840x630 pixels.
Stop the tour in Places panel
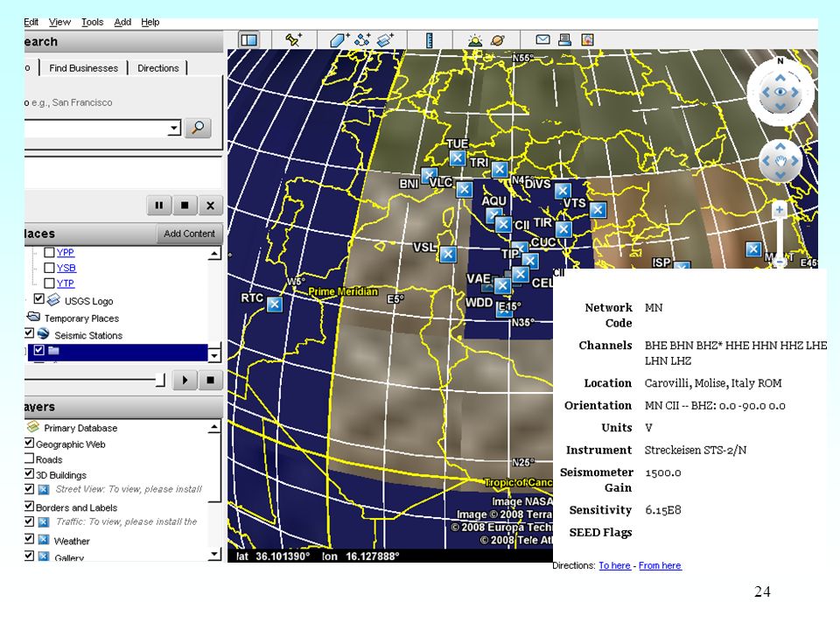(210, 380)
